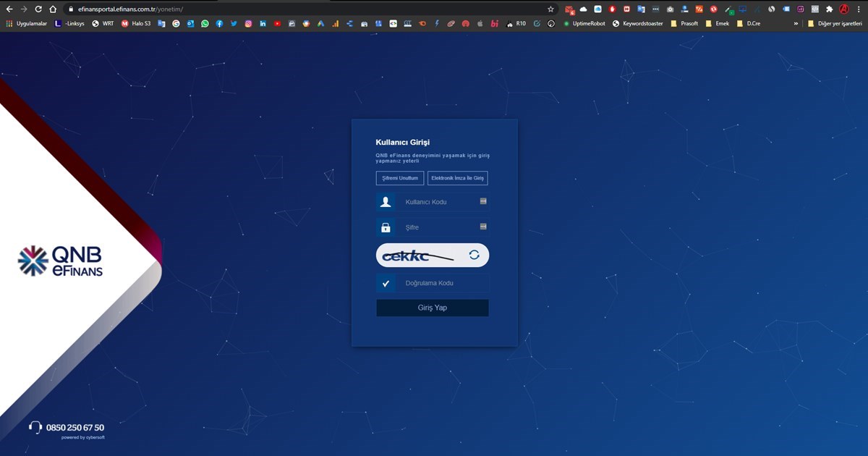Viewport: 868px width, 456px height.
Task: Click the autofill icon in Şifre field
Action: coord(483,227)
